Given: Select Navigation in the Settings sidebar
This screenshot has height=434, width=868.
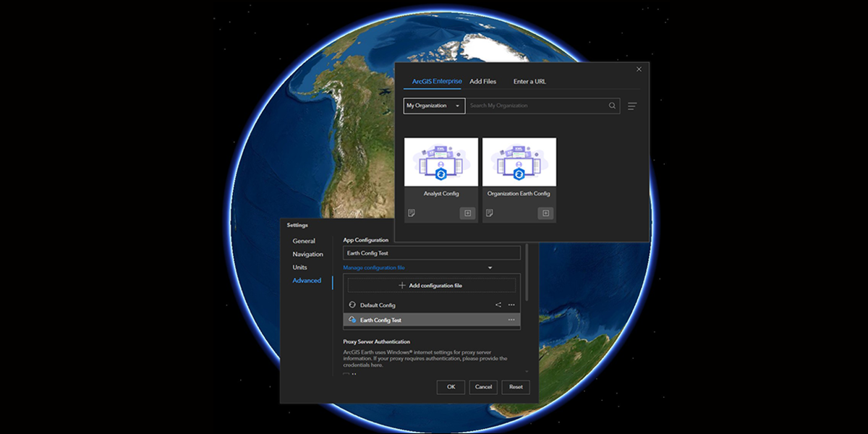Looking at the screenshot, I should click(307, 254).
